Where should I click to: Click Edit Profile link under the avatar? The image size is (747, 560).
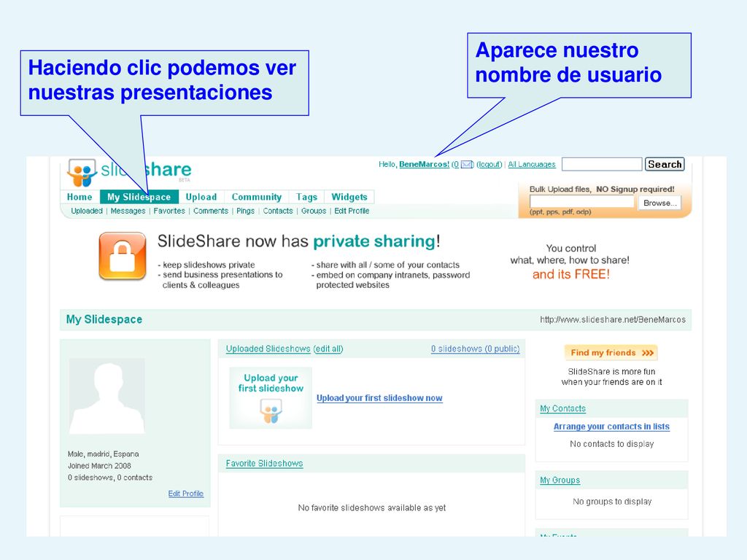click(x=186, y=494)
